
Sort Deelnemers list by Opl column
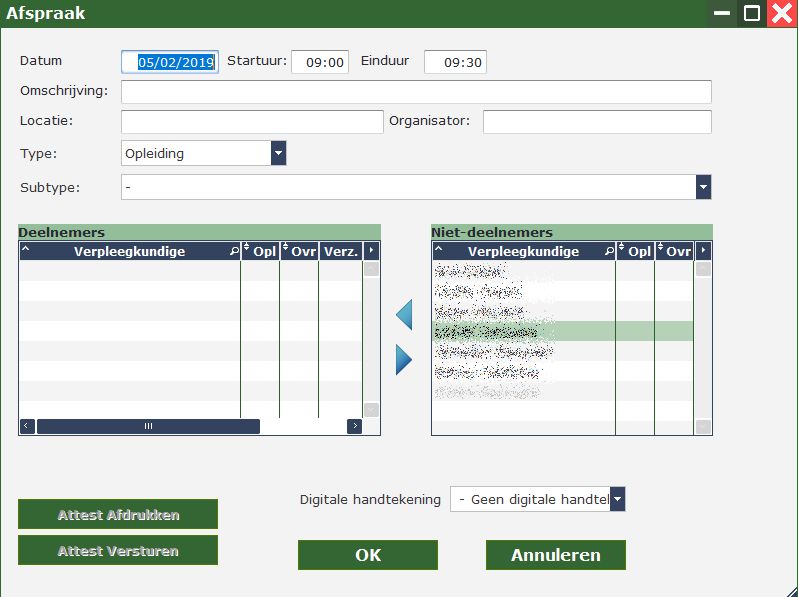(260, 251)
